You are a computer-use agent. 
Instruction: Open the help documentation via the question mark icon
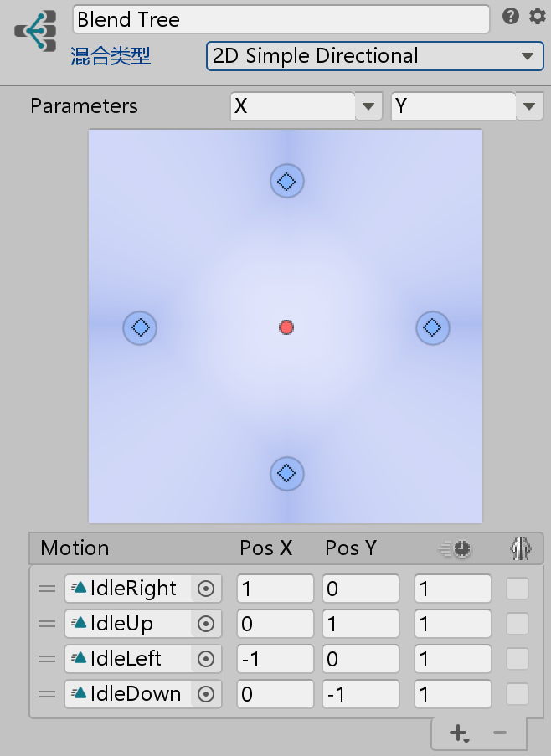pyautogui.click(x=511, y=16)
